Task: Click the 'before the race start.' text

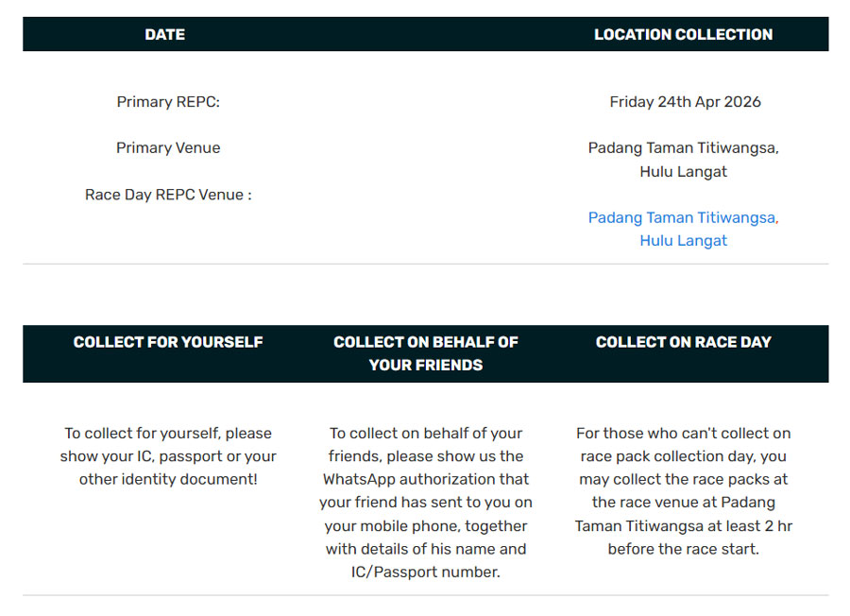Action: (x=683, y=549)
